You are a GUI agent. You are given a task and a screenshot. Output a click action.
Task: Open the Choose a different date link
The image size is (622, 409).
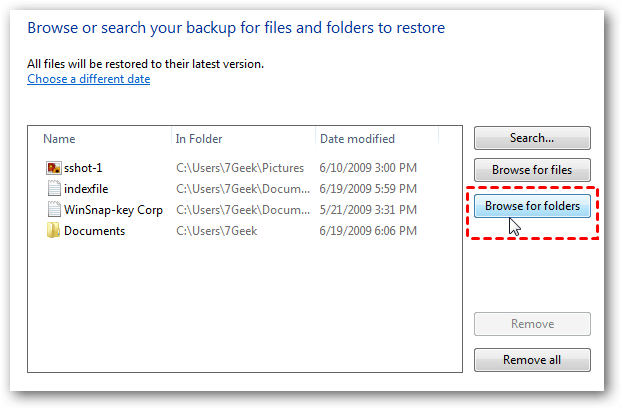click(x=89, y=79)
